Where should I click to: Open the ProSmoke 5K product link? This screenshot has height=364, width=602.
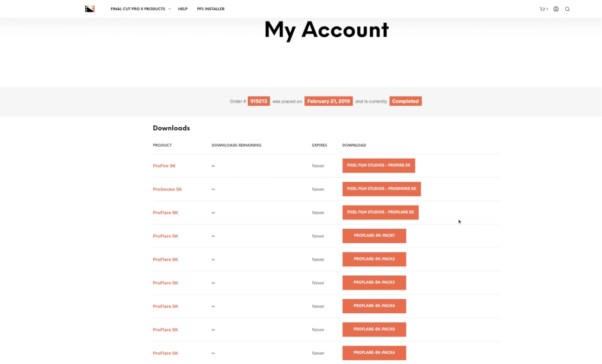167,189
